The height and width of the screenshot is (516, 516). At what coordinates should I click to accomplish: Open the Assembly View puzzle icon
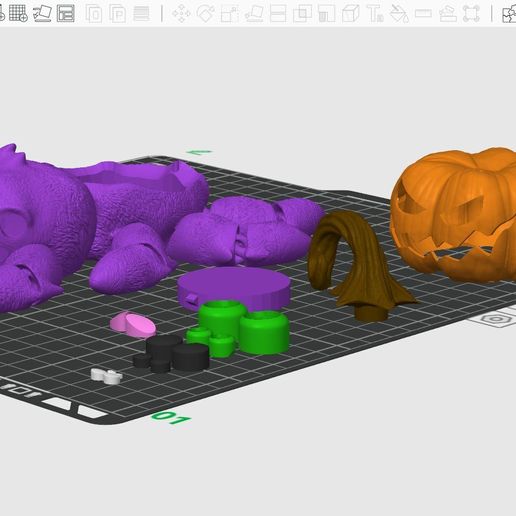coord(509,14)
